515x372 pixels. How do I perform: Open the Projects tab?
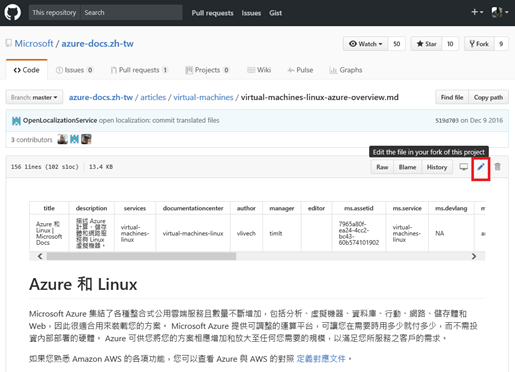coord(207,70)
